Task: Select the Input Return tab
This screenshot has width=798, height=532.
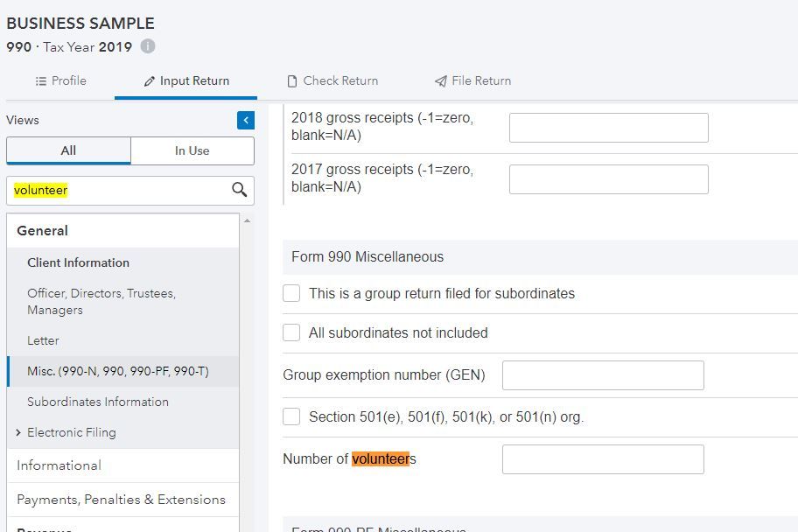Action: [185, 80]
